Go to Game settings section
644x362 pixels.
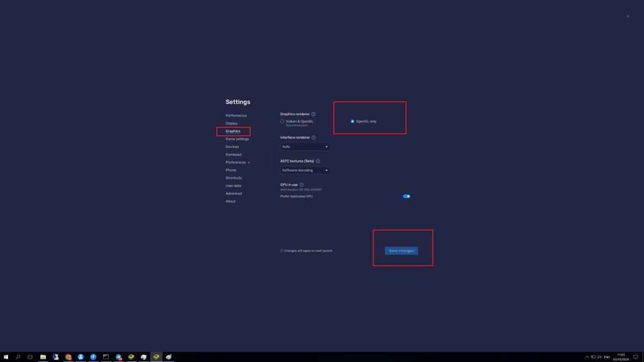(237, 139)
